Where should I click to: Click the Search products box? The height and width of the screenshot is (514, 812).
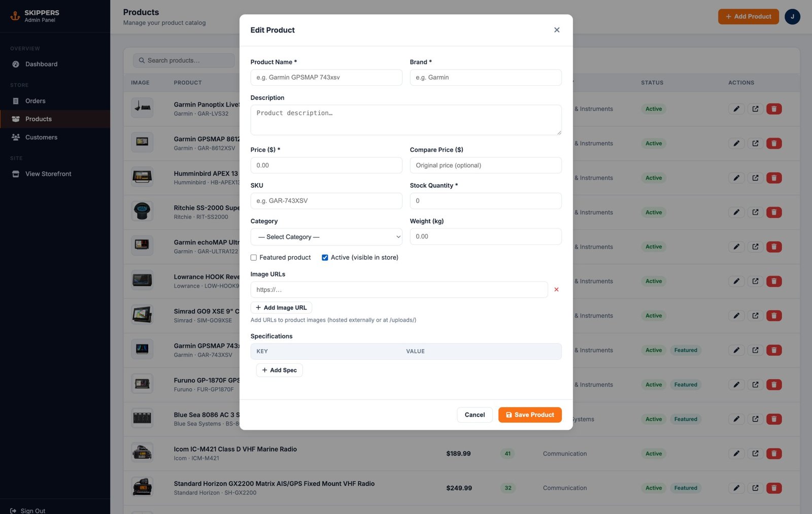click(184, 60)
